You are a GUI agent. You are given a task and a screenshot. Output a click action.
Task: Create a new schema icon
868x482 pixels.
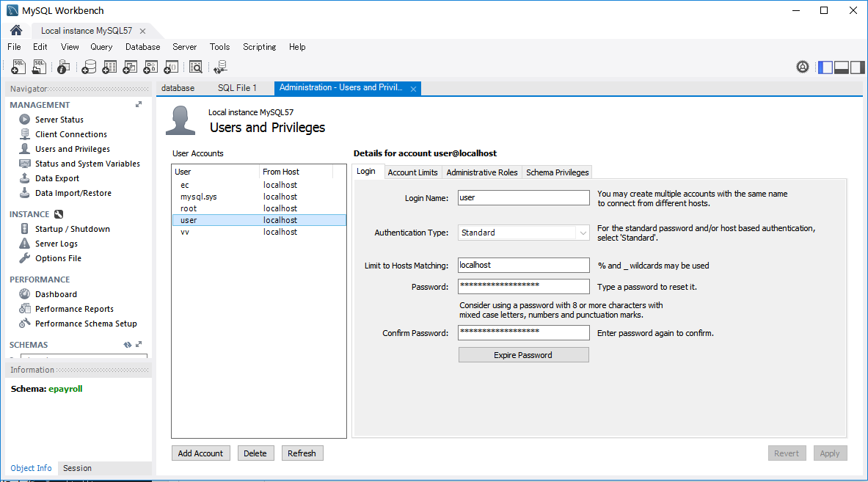[89, 67]
